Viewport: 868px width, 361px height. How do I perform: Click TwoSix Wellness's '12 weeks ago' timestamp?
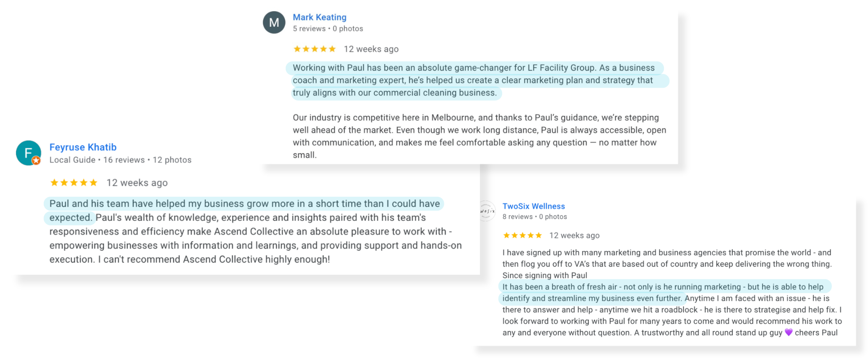pyautogui.click(x=574, y=235)
